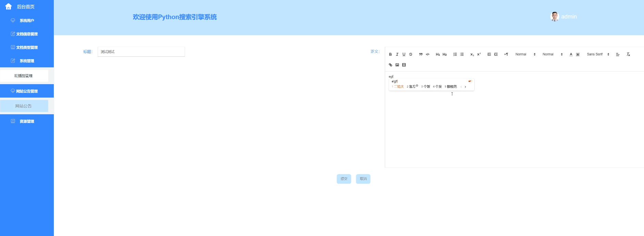The image size is (644, 236).
Task: Choose IME candidate 额规范
Action: pyautogui.click(x=451, y=87)
